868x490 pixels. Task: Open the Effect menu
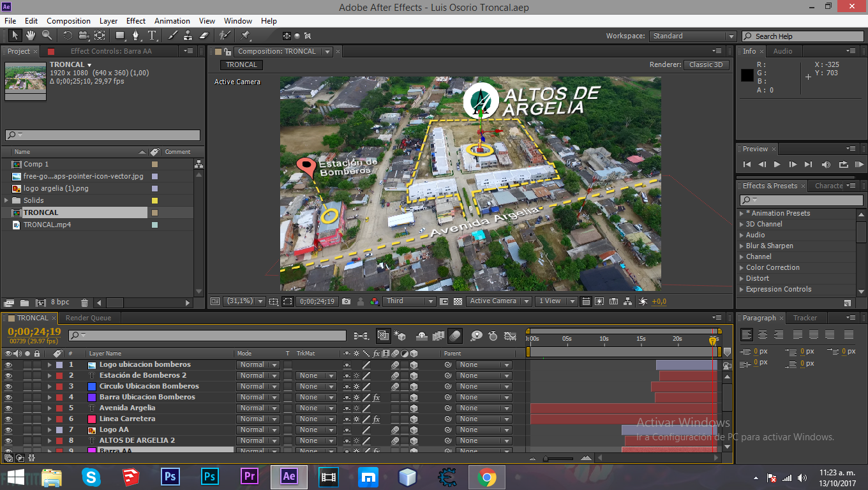click(136, 21)
